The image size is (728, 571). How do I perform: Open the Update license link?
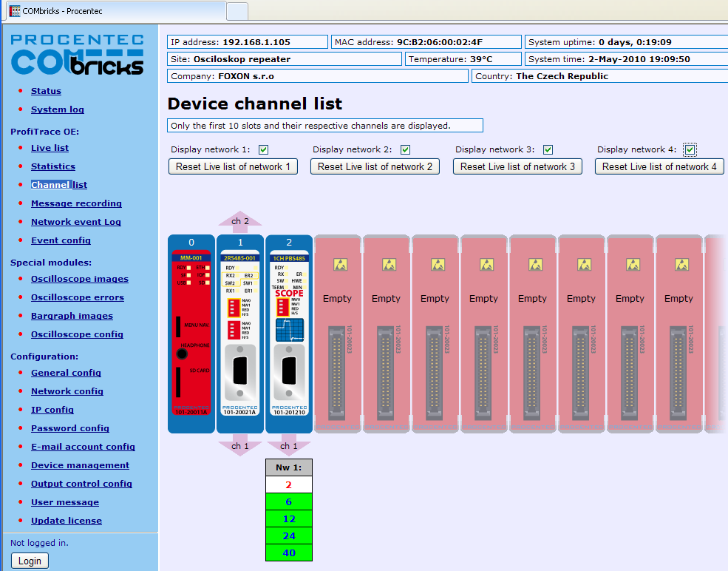[x=67, y=521]
